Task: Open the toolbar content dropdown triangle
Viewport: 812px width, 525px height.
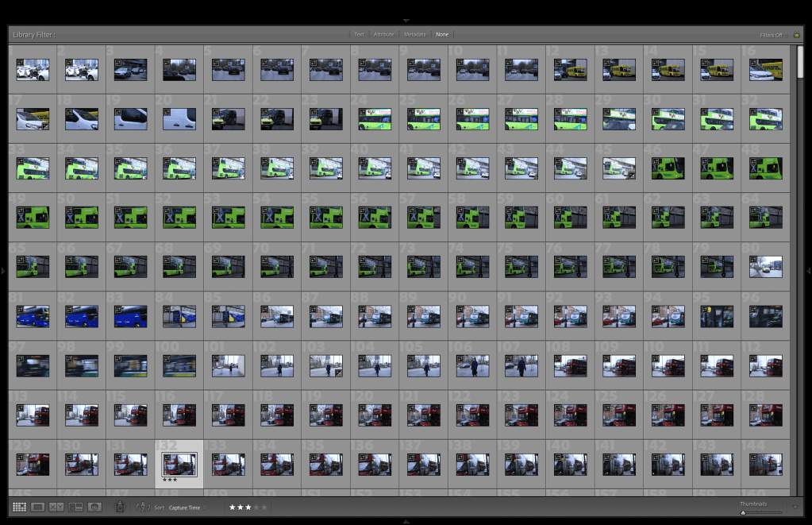Action: pyautogui.click(x=796, y=507)
